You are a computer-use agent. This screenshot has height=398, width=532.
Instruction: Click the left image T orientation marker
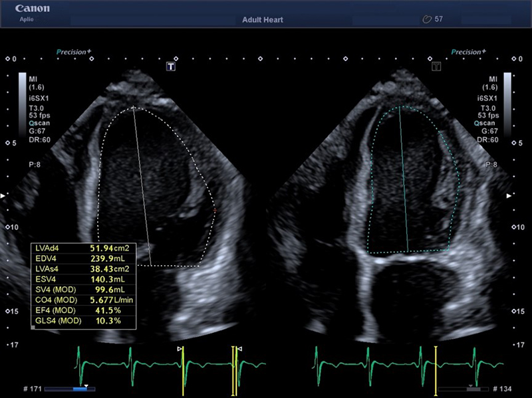pyautogui.click(x=171, y=66)
